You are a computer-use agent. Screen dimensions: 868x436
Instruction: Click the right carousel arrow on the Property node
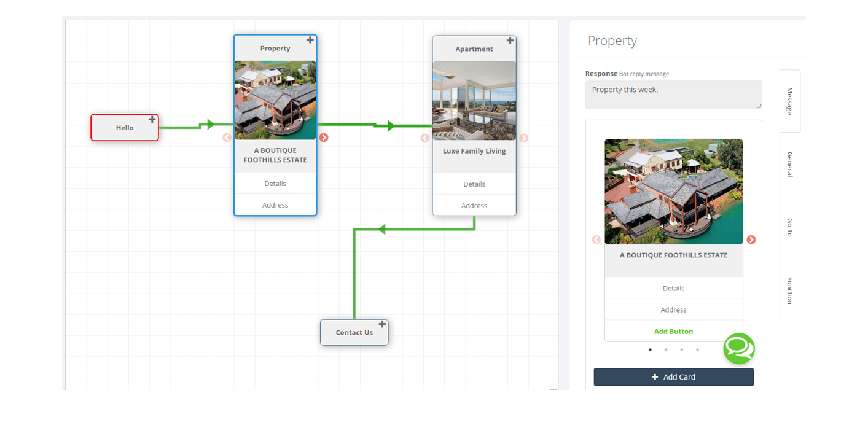(324, 138)
